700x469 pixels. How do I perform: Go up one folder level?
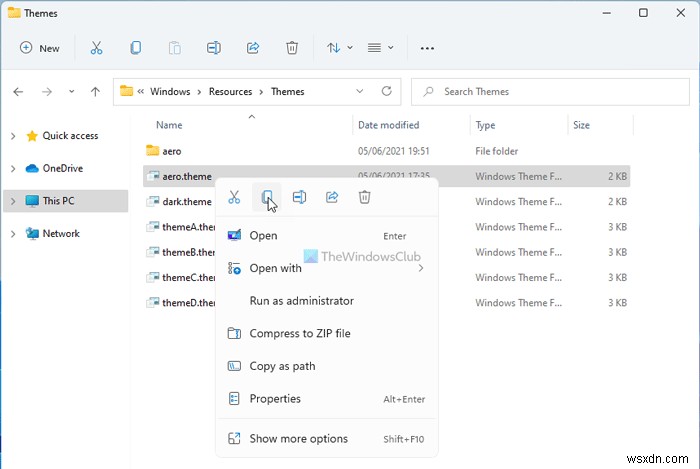[x=95, y=92]
